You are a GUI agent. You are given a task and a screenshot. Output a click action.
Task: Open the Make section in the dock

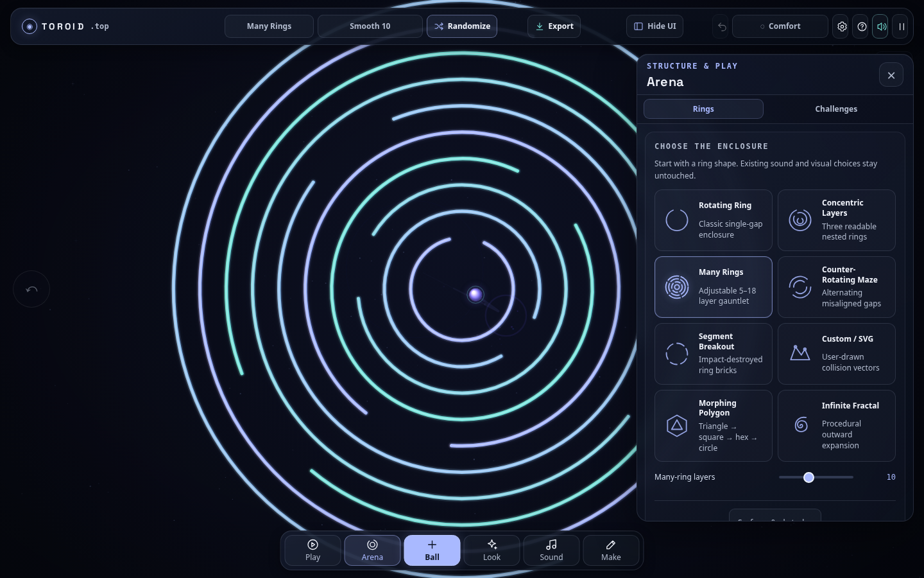click(611, 550)
